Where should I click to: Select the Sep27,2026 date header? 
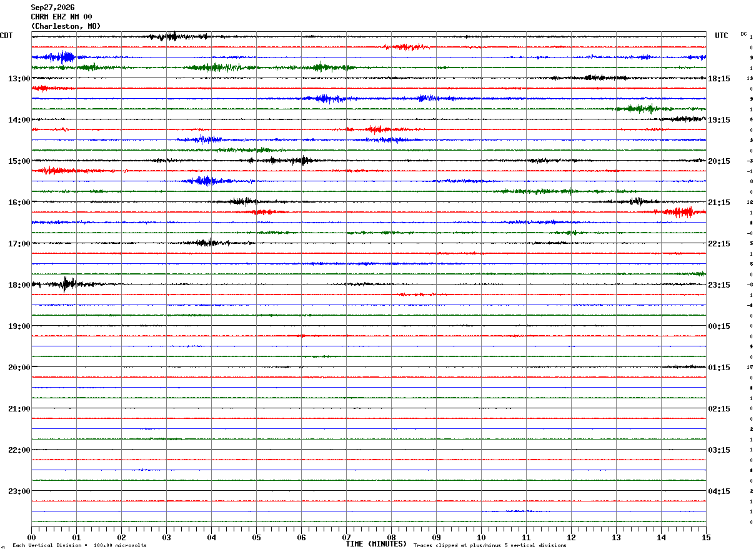click(52, 8)
